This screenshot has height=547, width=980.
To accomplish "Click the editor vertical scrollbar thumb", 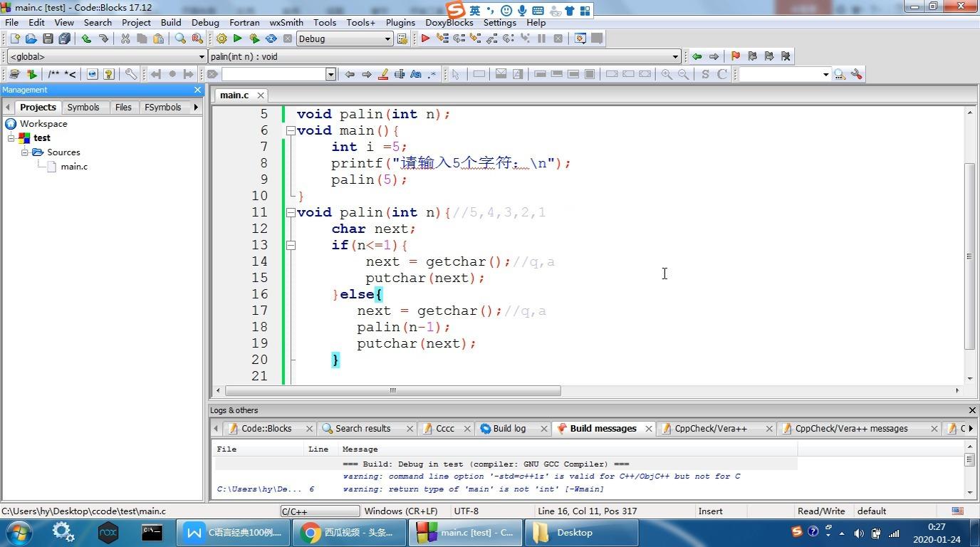I will [969, 256].
